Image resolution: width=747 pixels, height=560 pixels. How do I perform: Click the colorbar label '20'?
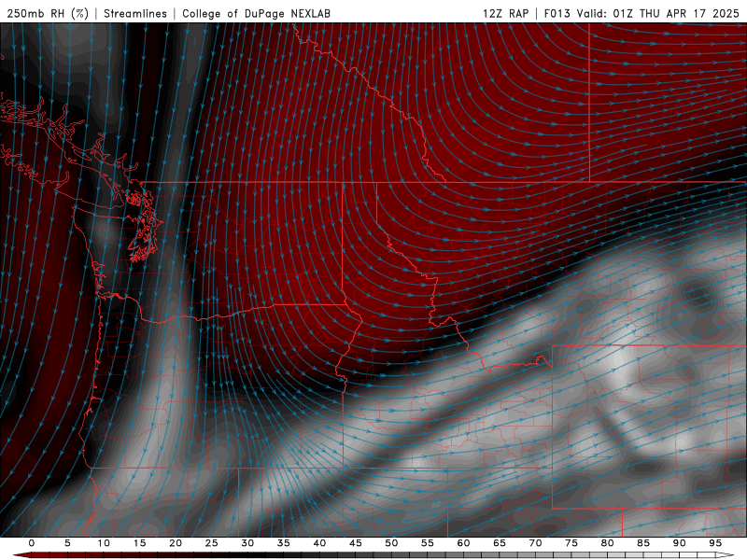[x=176, y=543]
